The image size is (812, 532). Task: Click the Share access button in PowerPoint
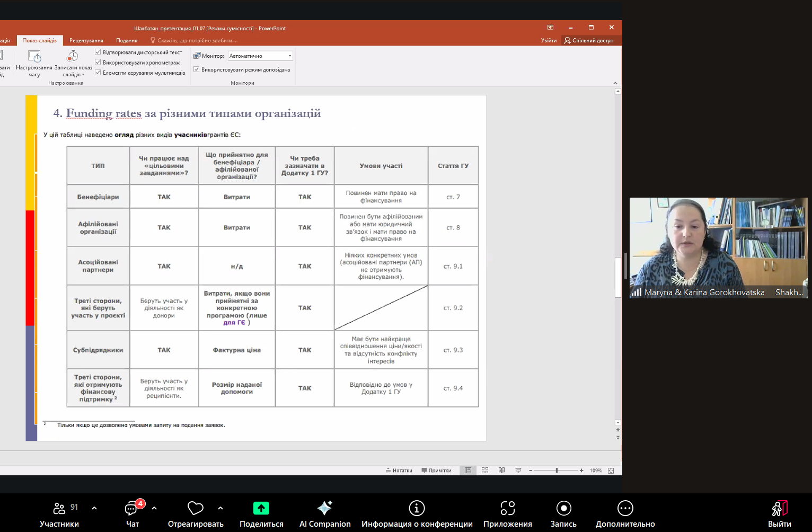[589, 40]
